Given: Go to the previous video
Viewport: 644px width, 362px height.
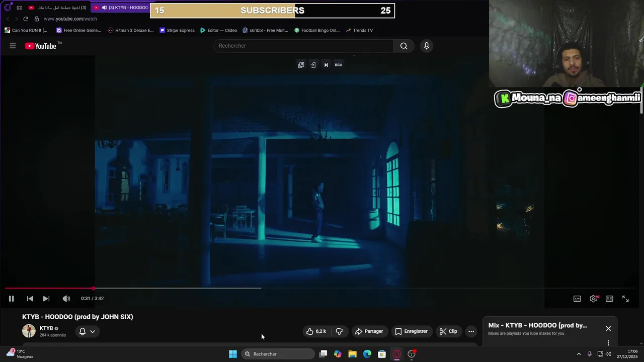Looking at the screenshot, I should click(x=30, y=299).
